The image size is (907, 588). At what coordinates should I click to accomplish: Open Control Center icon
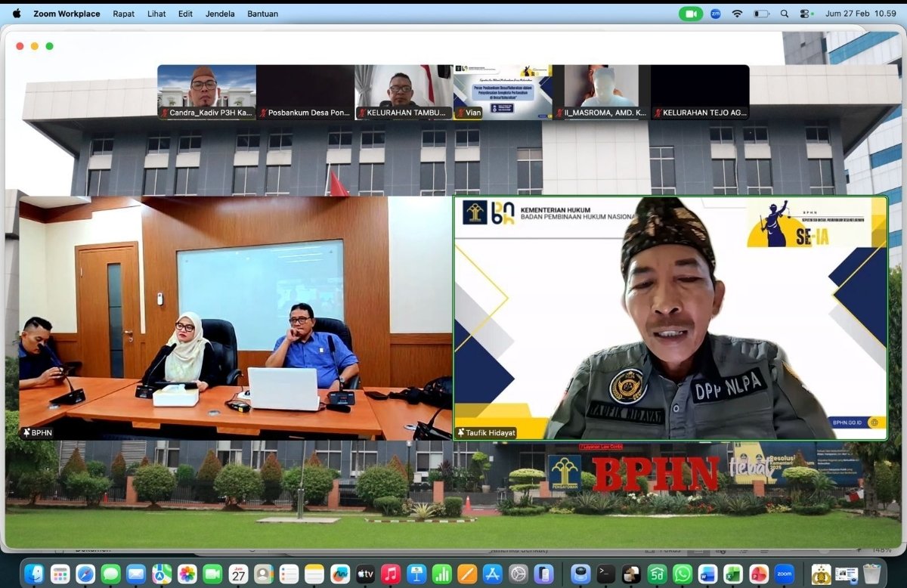pos(806,14)
